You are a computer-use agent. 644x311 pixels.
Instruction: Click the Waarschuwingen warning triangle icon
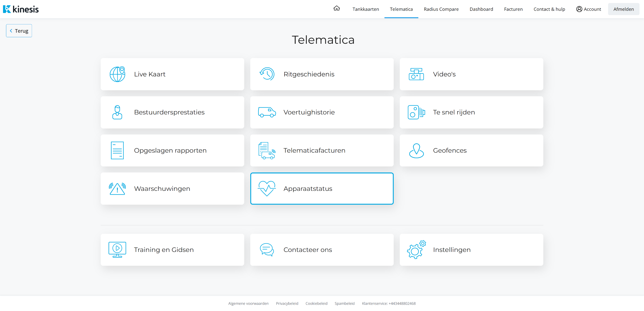click(x=117, y=189)
